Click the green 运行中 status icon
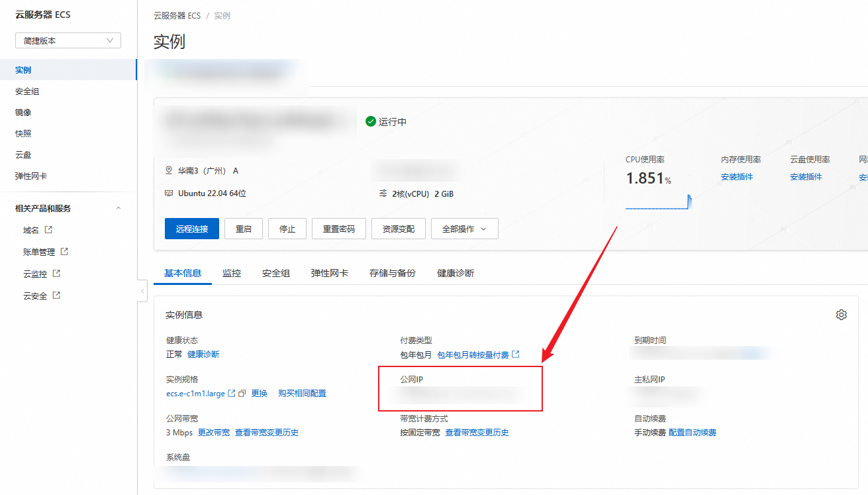868x495 pixels. [371, 122]
